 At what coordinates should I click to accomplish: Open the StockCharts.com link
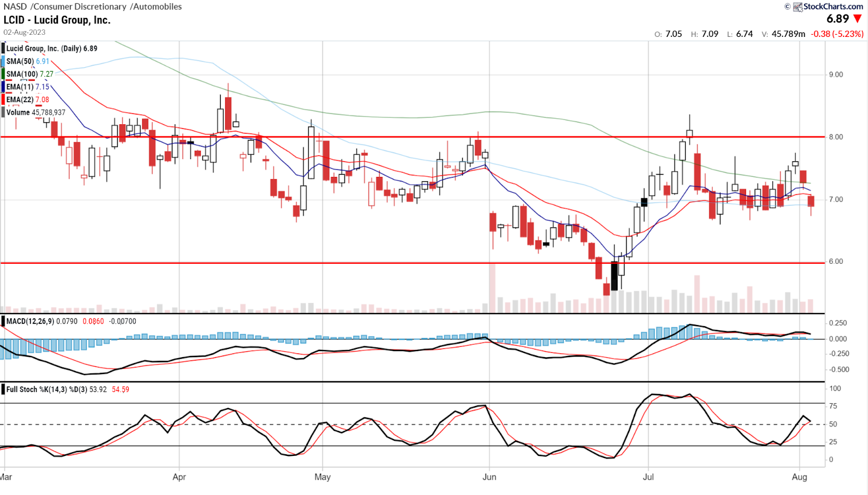pyautogui.click(x=833, y=7)
